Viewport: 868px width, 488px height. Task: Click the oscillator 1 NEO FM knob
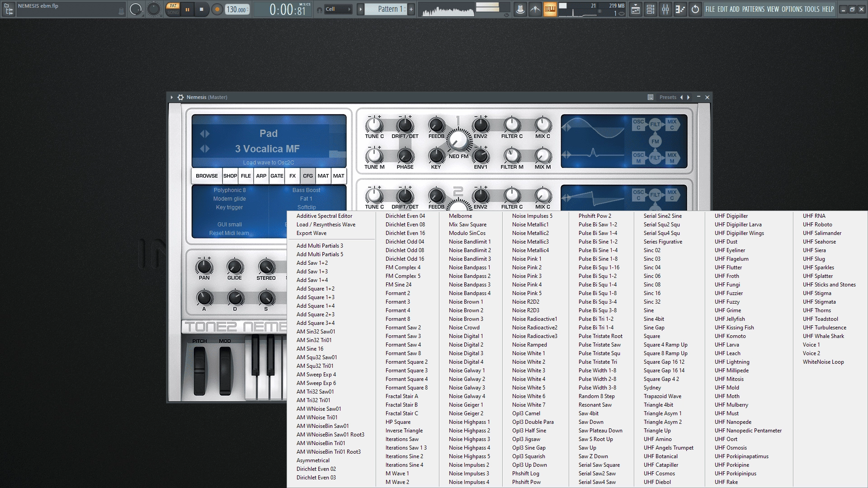point(458,140)
